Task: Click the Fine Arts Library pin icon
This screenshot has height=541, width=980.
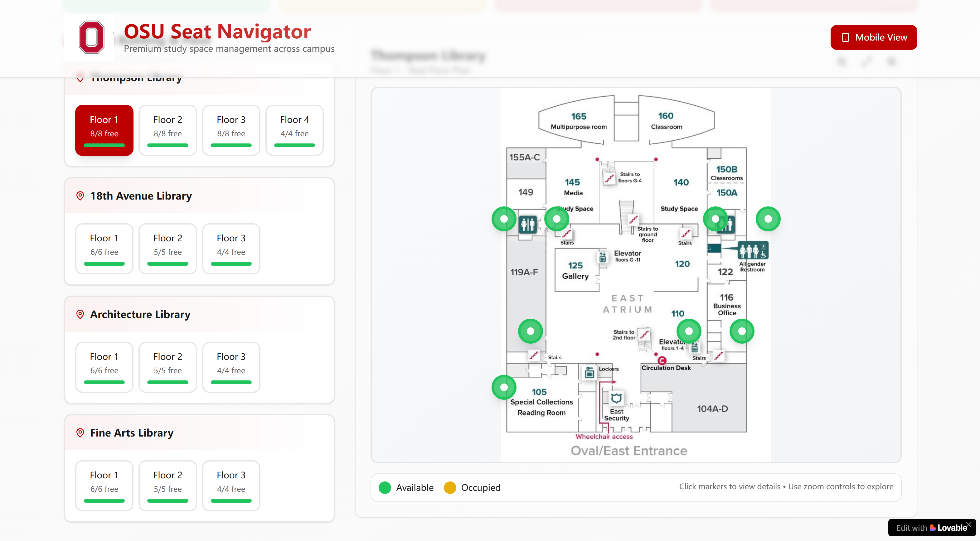Action: pos(80,433)
